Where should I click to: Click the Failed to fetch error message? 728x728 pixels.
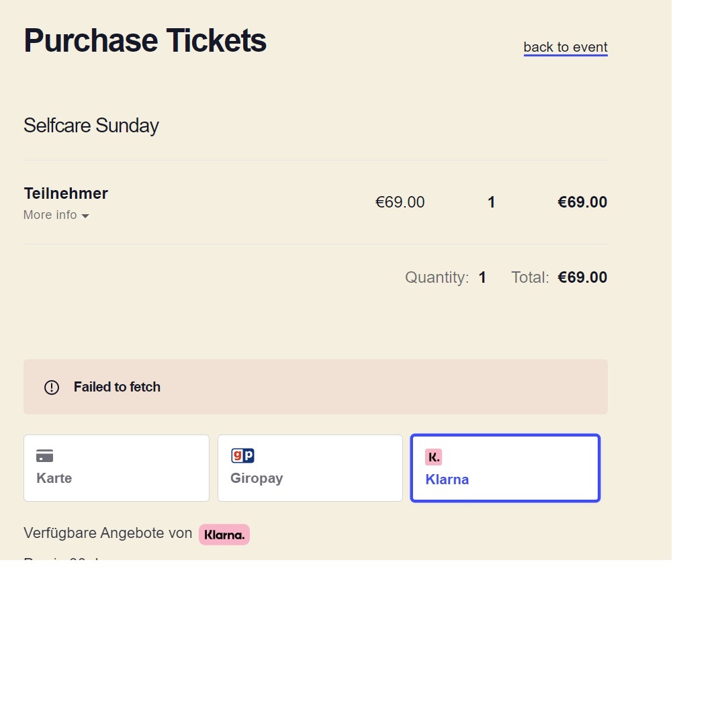point(117,387)
